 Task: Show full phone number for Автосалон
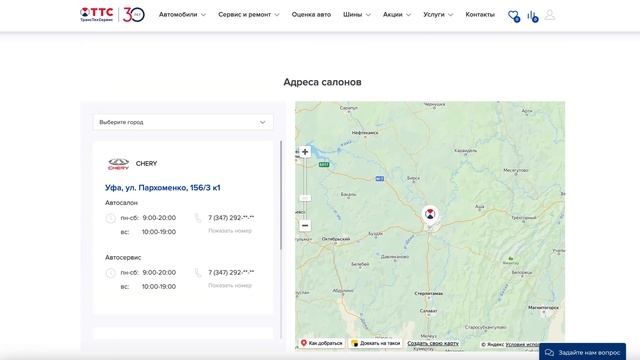coord(230,231)
